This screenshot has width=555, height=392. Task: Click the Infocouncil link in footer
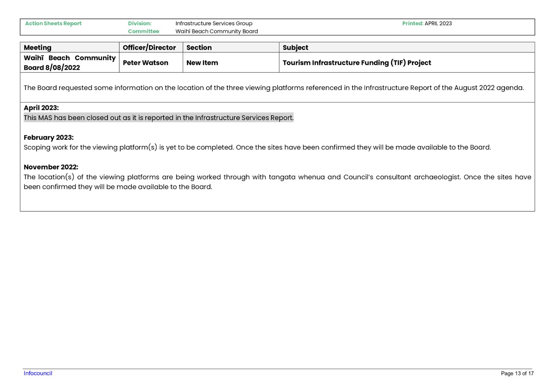tap(38, 373)
